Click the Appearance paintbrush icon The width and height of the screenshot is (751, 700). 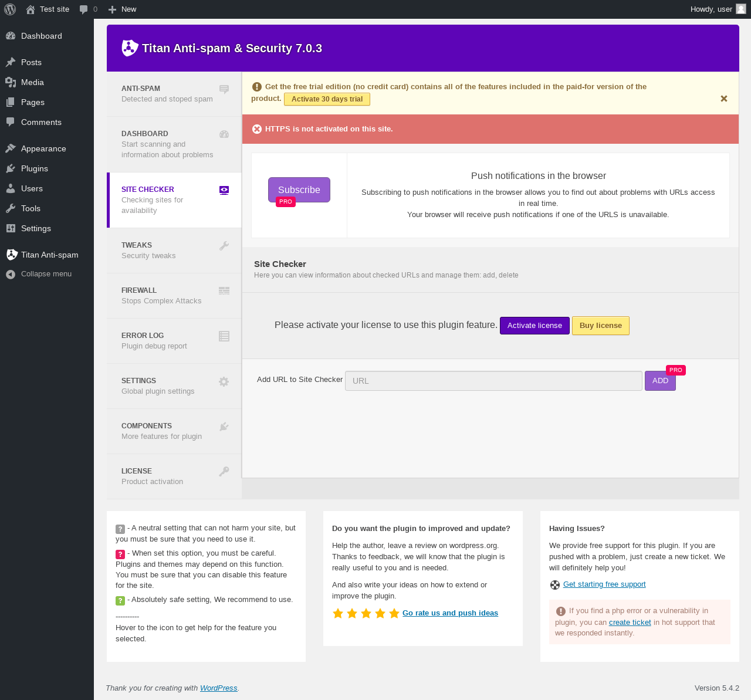(x=11, y=148)
